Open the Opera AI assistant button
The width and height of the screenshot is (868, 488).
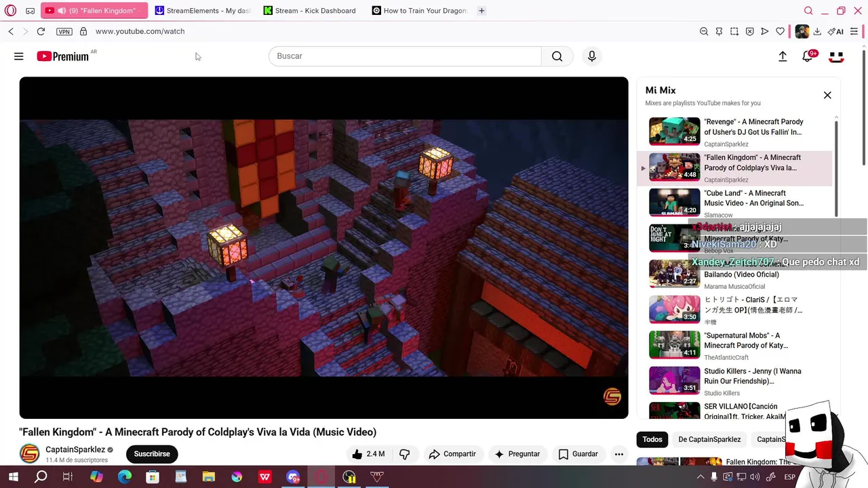(835, 31)
